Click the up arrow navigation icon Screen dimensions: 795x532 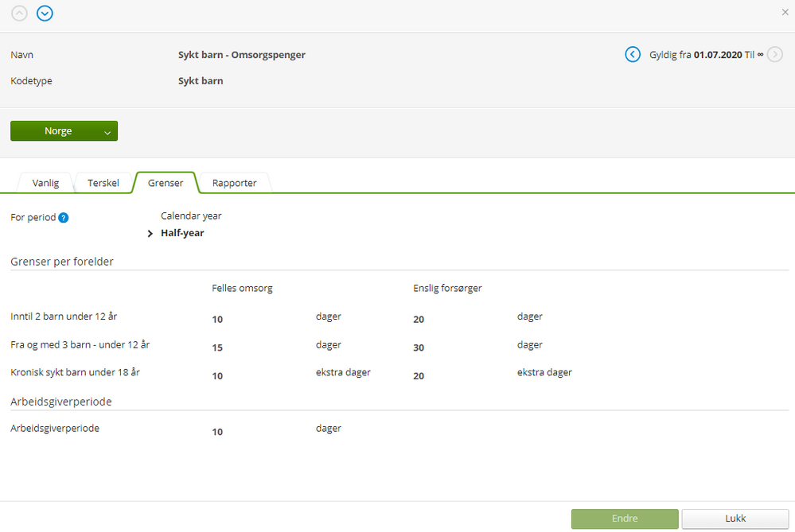pos(19,14)
